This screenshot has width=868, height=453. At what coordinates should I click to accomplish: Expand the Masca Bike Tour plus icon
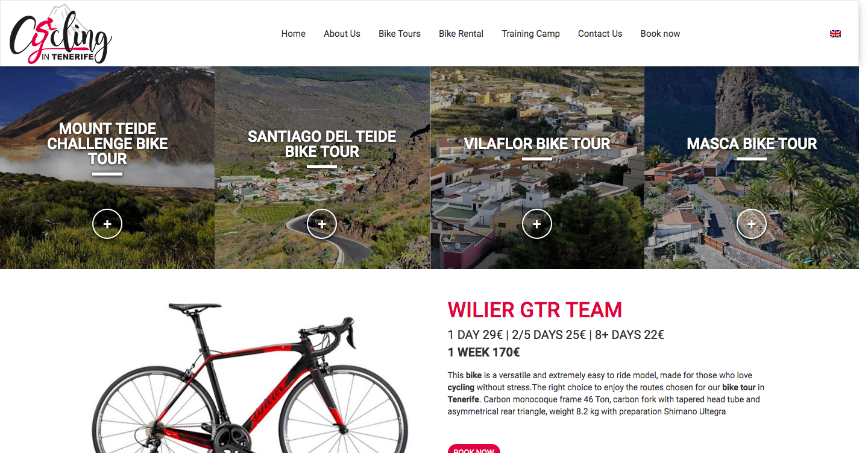pyautogui.click(x=752, y=224)
